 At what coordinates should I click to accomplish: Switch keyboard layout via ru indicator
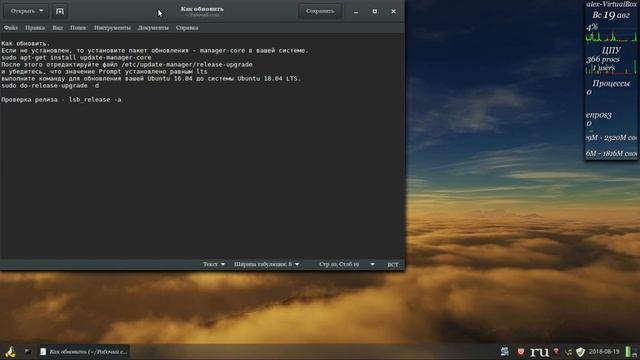point(539,351)
